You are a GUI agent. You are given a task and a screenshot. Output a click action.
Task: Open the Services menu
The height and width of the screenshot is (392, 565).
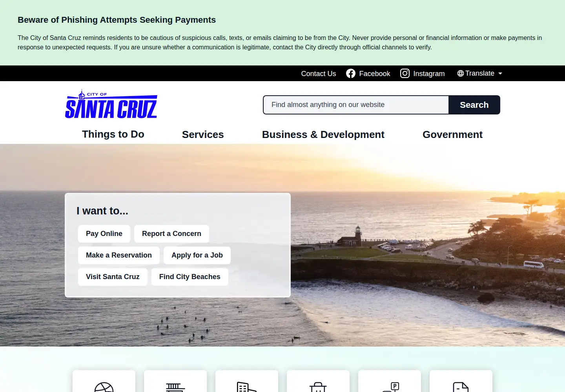[203, 134]
